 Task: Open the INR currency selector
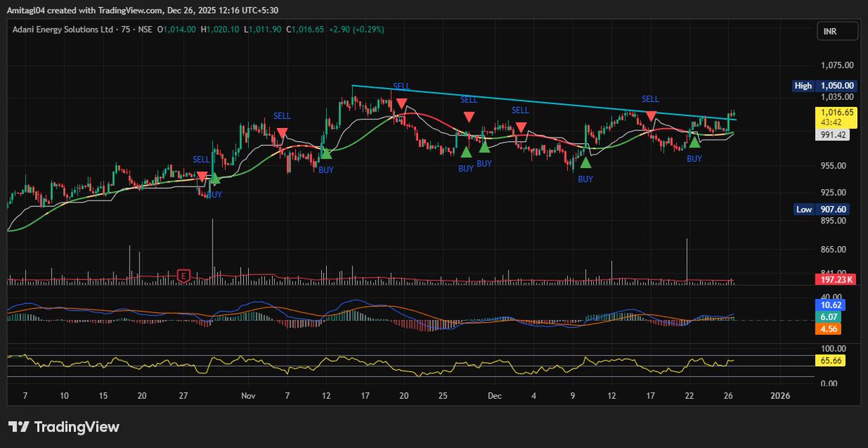point(837,31)
